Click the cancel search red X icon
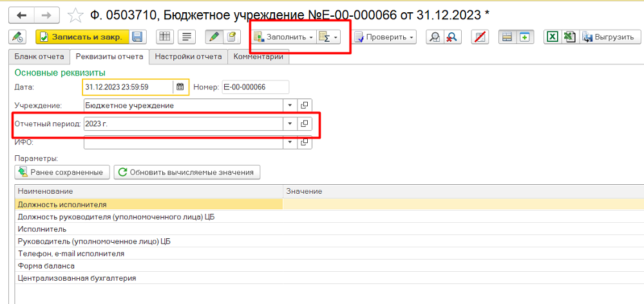The image size is (644, 304). 452,37
